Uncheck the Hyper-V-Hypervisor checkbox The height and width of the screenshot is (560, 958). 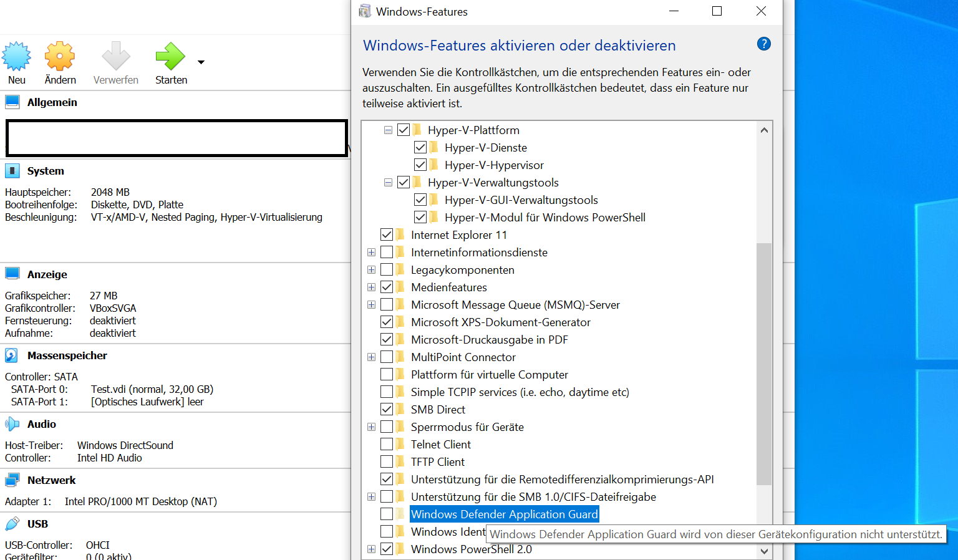420,165
